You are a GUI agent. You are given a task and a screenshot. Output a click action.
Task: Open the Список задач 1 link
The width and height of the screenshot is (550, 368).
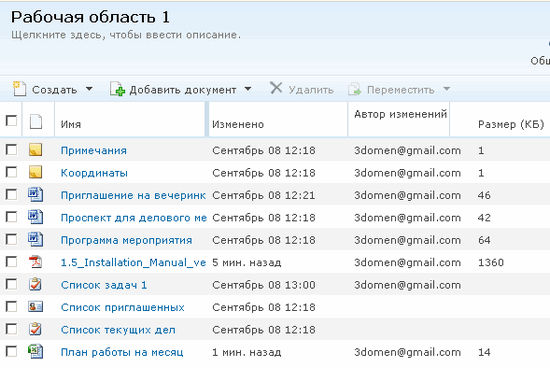coord(104,285)
